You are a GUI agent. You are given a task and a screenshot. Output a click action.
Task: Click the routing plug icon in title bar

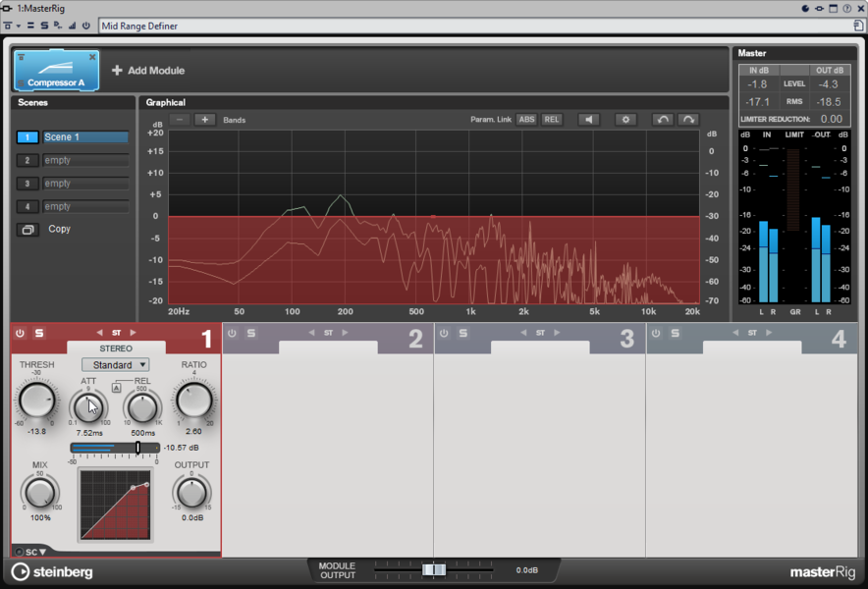coord(819,8)
